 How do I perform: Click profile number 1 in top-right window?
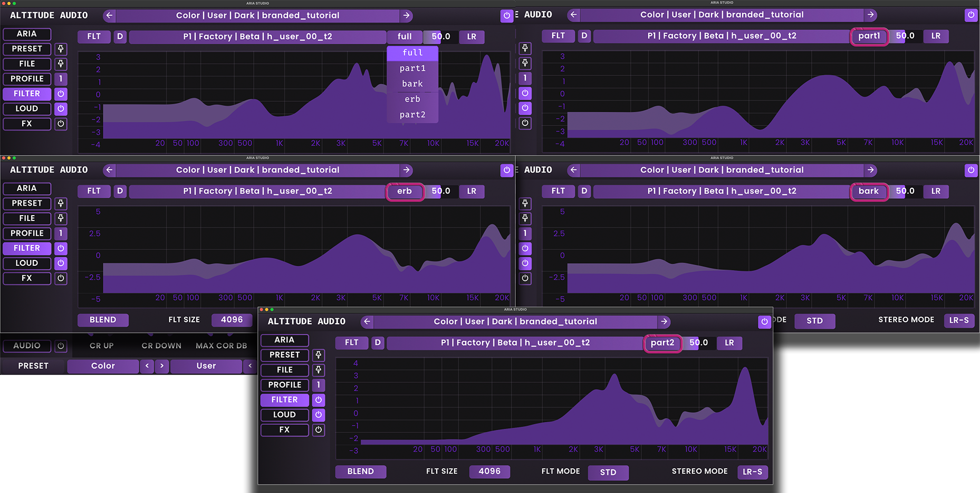525,78
